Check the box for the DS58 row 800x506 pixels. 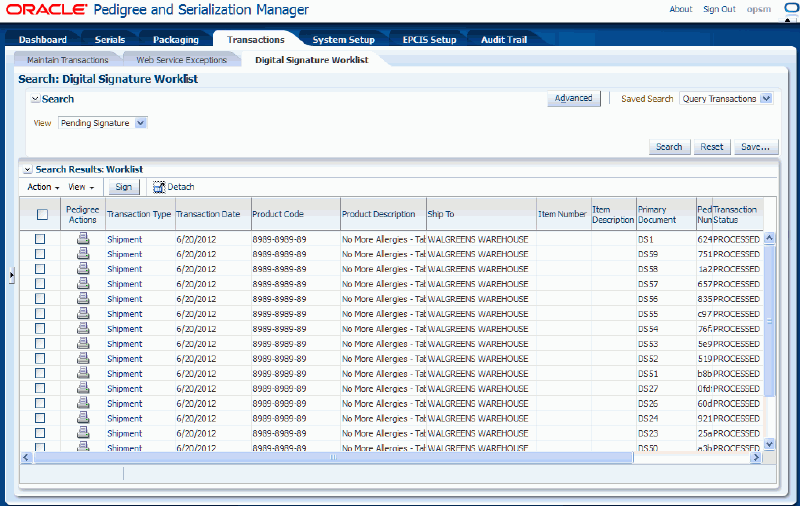coord(40,269)
